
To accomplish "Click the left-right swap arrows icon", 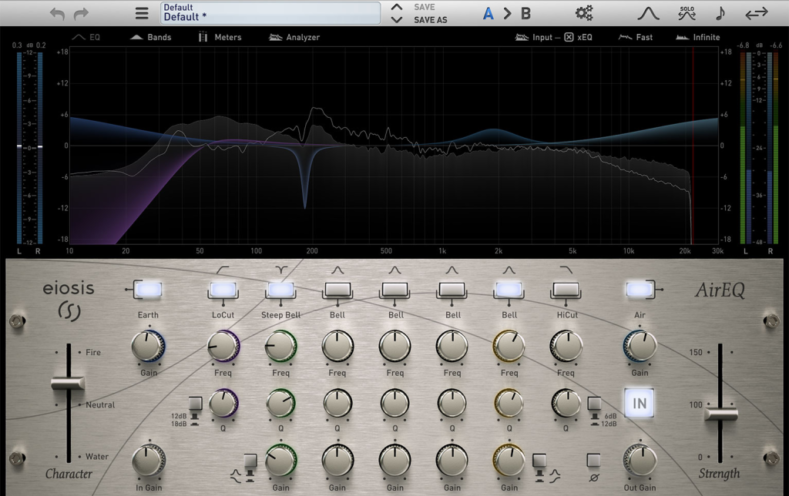I will tap(756, 14).
